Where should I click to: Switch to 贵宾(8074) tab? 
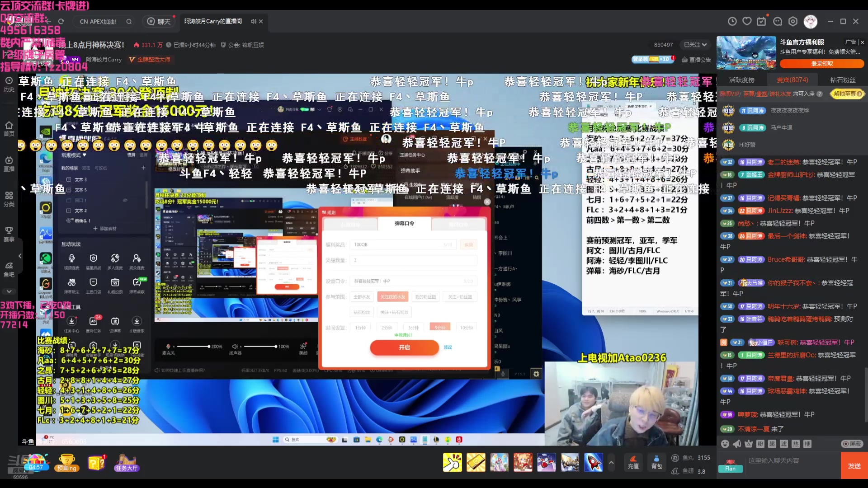[x=793, y=80]
